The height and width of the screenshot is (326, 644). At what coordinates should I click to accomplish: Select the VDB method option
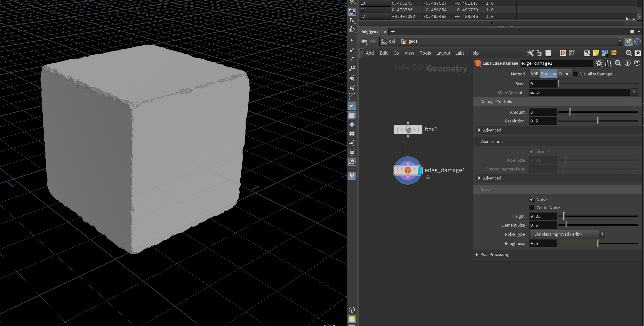click(534, 74)
